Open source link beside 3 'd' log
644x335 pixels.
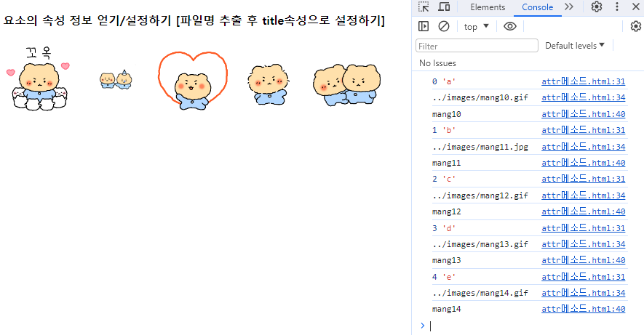pyautogui.click(x=583, y=228)
